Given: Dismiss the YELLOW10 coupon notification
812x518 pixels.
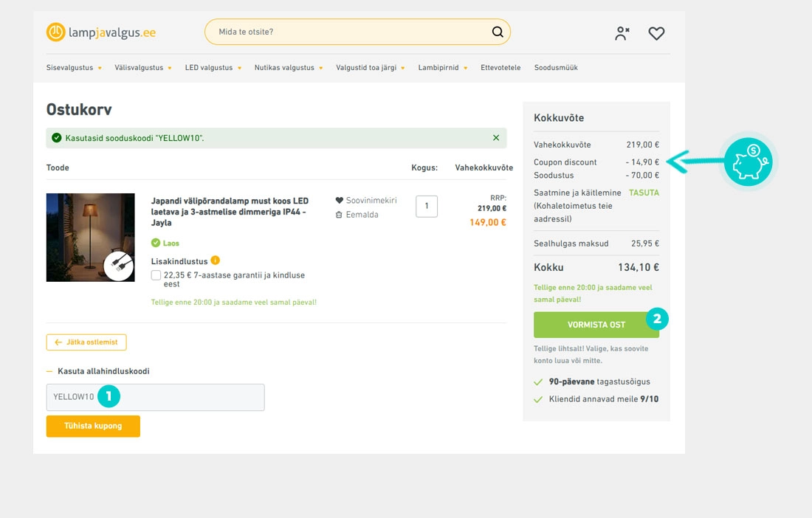Looking at the screenshot, I should 496,138.
